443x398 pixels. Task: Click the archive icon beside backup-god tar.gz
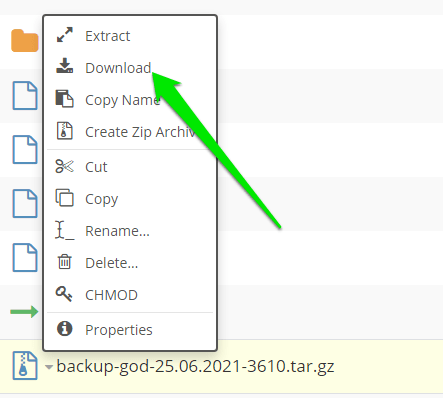tap(25, 366)
